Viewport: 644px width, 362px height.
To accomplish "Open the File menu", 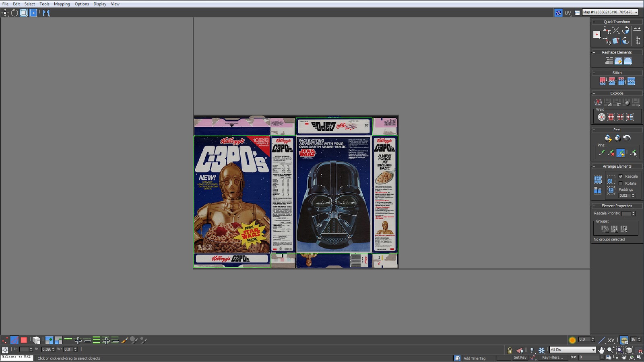I will (x=5, y=4).
